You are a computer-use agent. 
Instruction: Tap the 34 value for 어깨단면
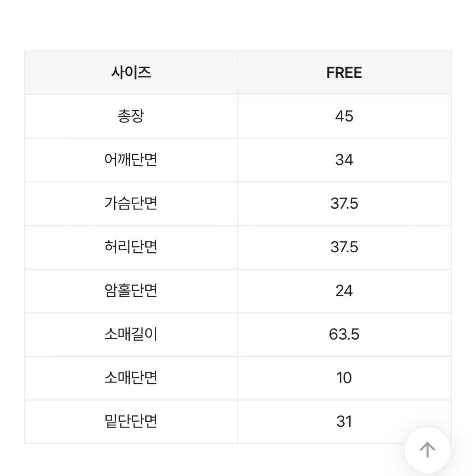[344, 160]
